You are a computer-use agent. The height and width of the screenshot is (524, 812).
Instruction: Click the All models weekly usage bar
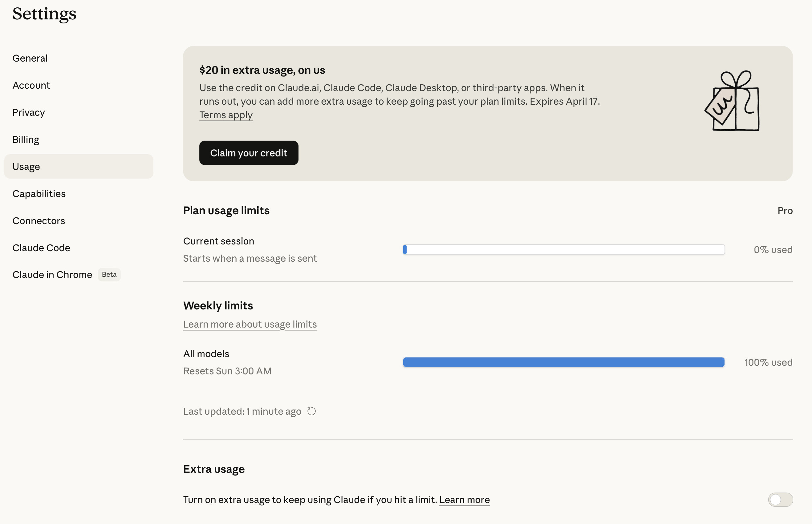(564, 362)
